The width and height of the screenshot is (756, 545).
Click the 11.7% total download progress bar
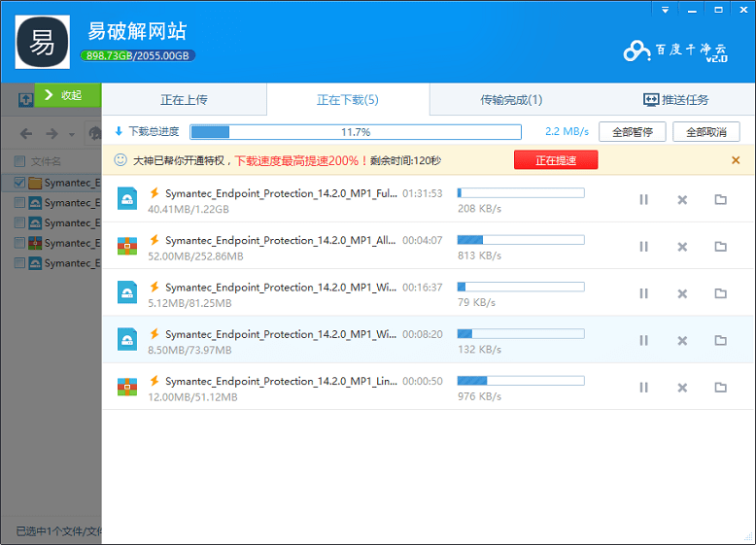point(355,132)
